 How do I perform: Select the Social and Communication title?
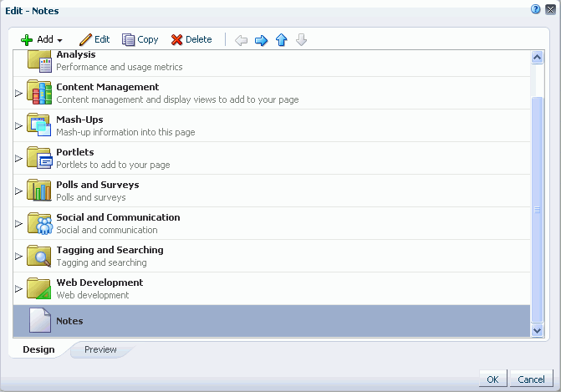[x=118, y=217]
